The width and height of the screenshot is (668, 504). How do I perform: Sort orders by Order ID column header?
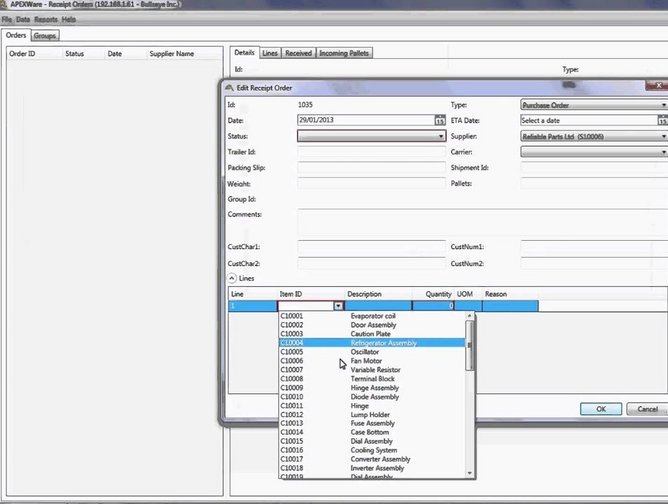click(x=34, y=54)
